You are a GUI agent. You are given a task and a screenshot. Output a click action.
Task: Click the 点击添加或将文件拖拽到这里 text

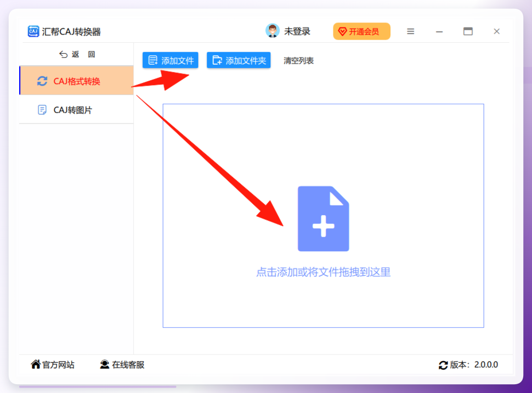pos(324,272)
